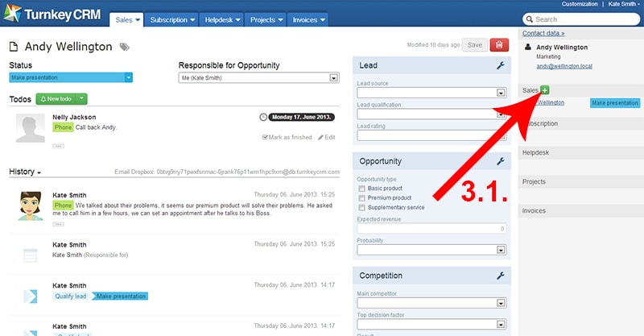
Task: Open the Status dropdown showing Make presentation
Action: pyautogui.click(x=71, y=77)
